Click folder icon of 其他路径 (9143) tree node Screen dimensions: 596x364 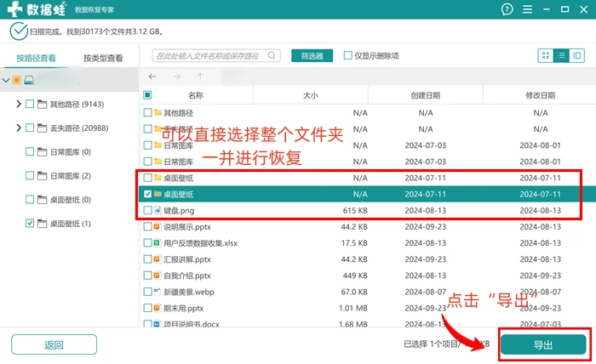tap(43, 104)
